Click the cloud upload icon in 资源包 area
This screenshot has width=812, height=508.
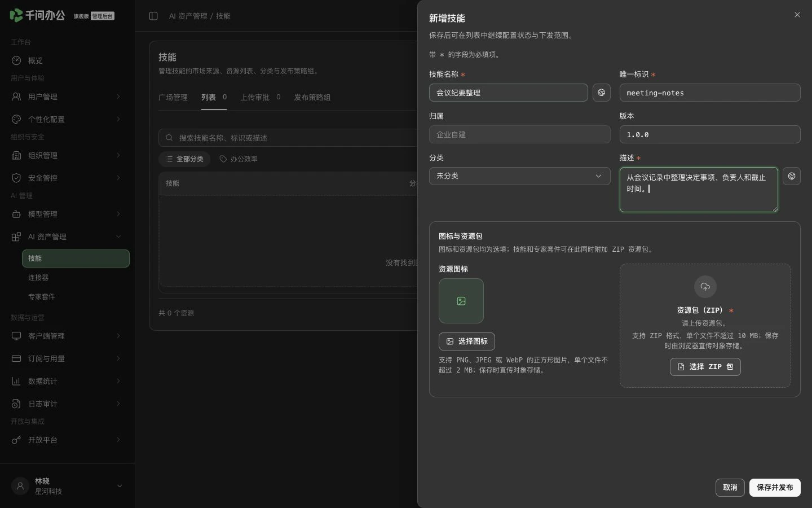coord(705,287)
